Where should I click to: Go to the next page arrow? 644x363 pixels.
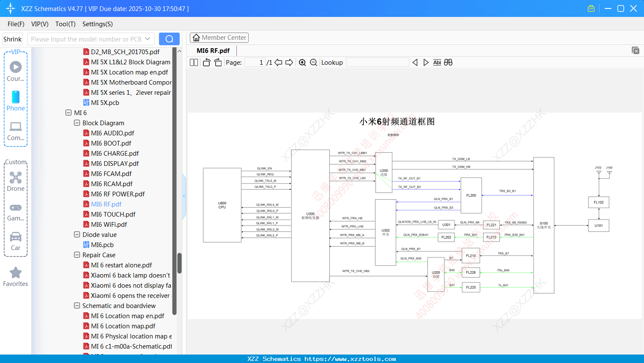(x=289, y=62)
